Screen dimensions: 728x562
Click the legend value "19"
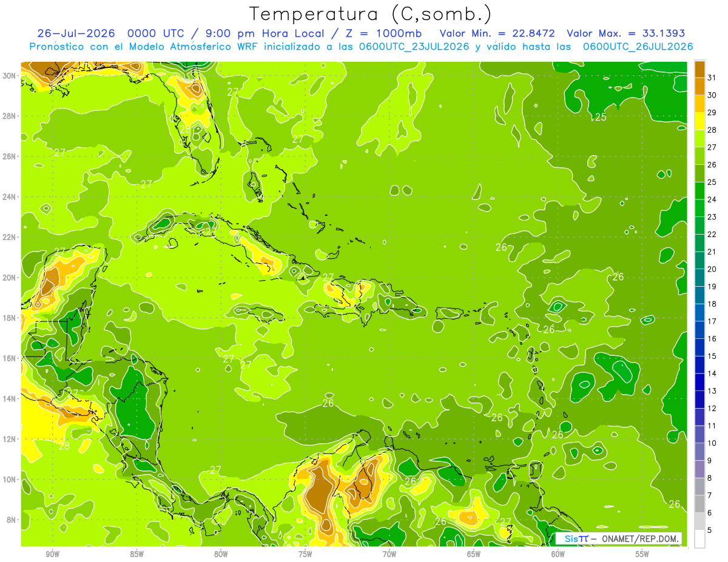tap(712, 287)
